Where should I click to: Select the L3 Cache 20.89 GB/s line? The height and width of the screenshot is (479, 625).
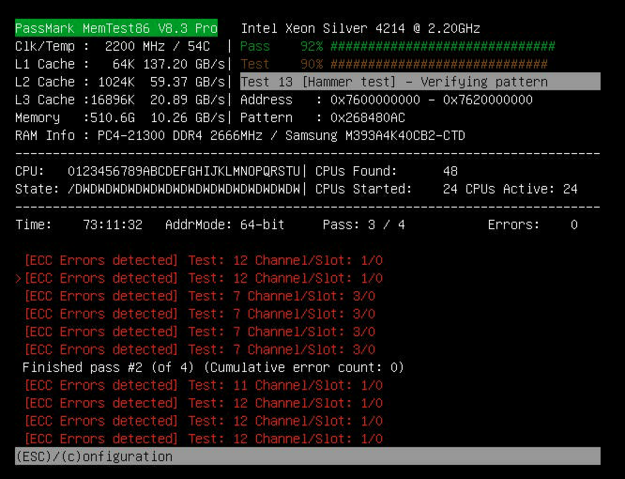(x=120, y=100)
